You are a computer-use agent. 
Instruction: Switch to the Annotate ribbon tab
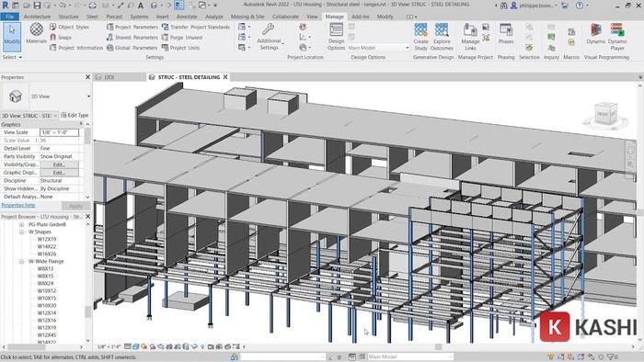(x=187, y=17)
